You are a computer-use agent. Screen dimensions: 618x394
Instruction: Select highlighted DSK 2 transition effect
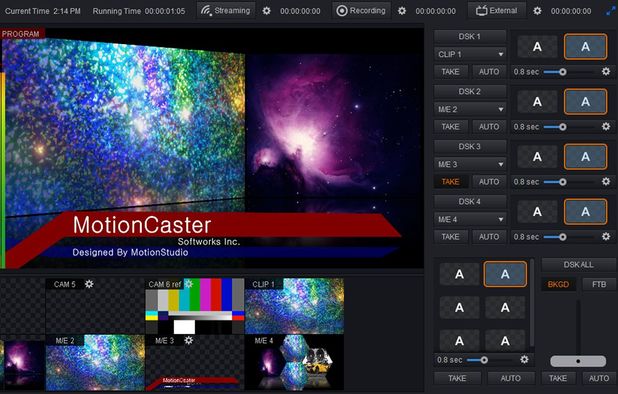585,102
